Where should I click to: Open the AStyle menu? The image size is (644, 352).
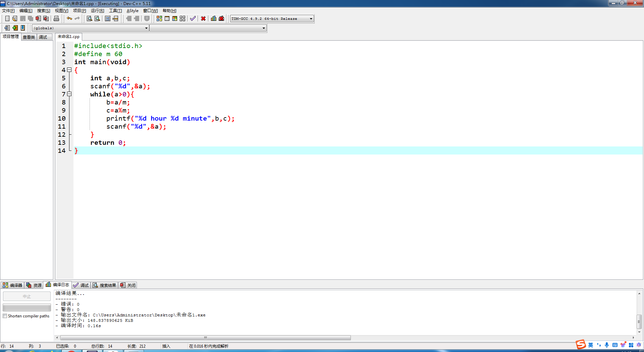tap(132, 11)
